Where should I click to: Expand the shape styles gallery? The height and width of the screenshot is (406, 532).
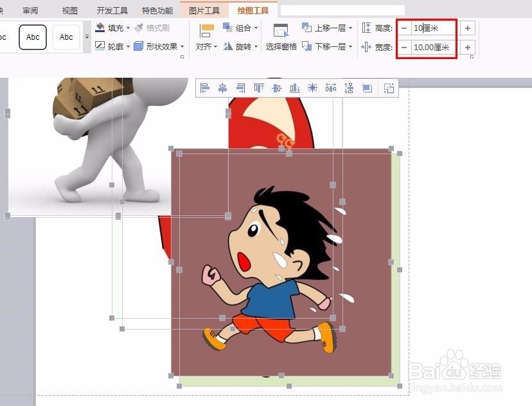click(87, 37)
